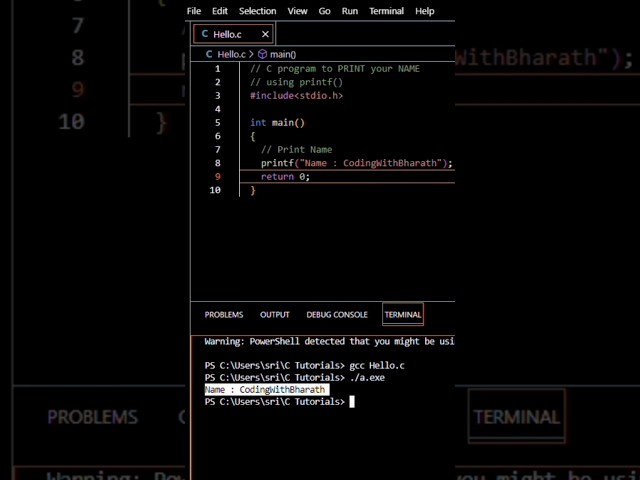Click the PowerShell warning message in terminal
The height and width of the screenshot is (480, 640).
click(x=329, y=341)
